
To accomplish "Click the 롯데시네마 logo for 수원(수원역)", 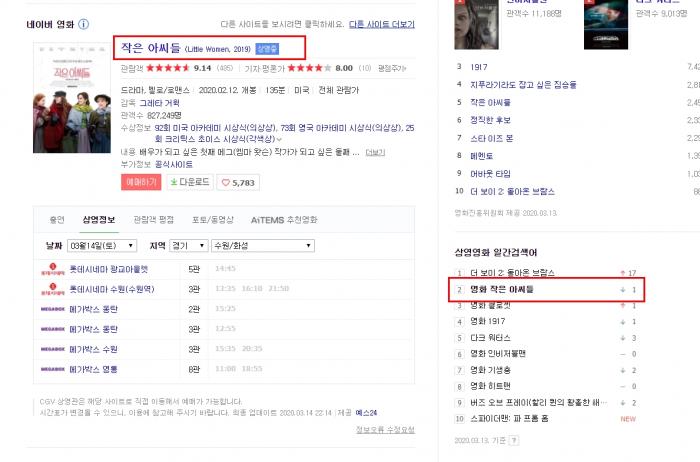I will (x=53, y=289).
